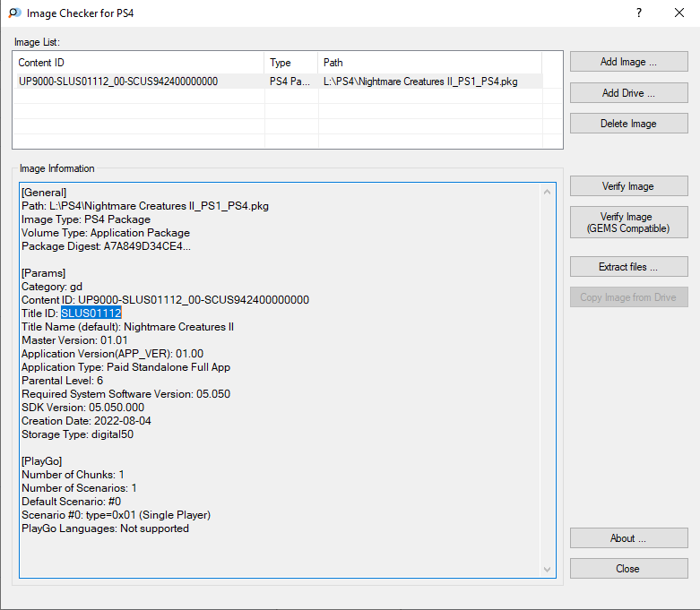Click the Master Version: 01.01 line
This screenshot has width=700, height=610.
(74, 340)
